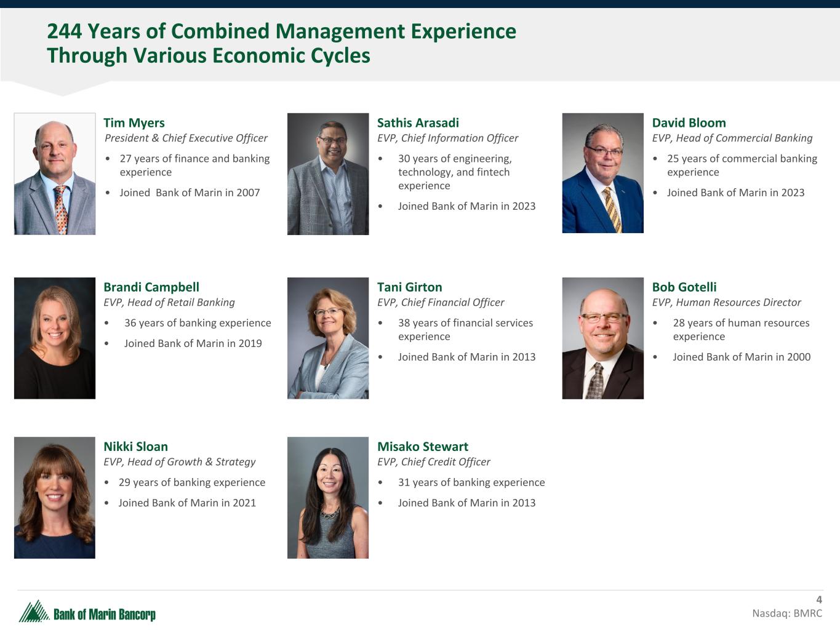Click the Nasdaq: BMRC ticker text
Viewport: 840px width, 630px height.
[x=786, y=613]
